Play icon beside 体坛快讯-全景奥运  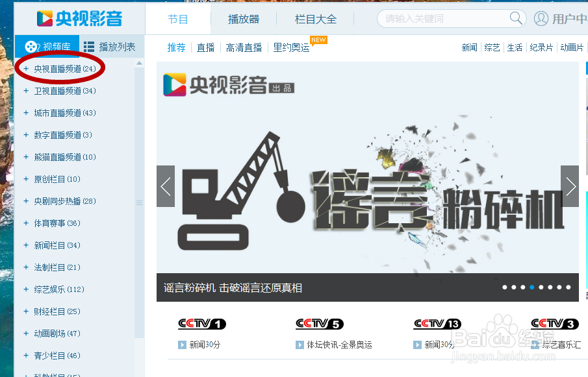point(300,345)
